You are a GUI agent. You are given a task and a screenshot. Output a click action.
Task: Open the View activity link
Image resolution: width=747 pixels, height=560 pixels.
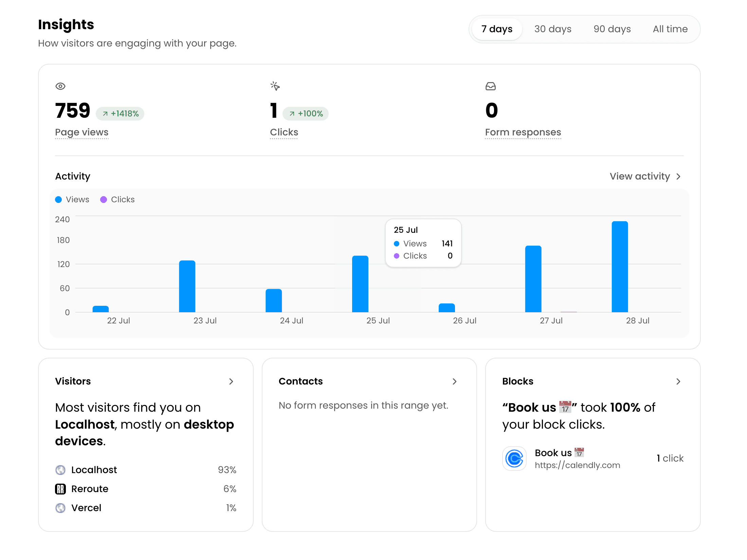[645, 176]
